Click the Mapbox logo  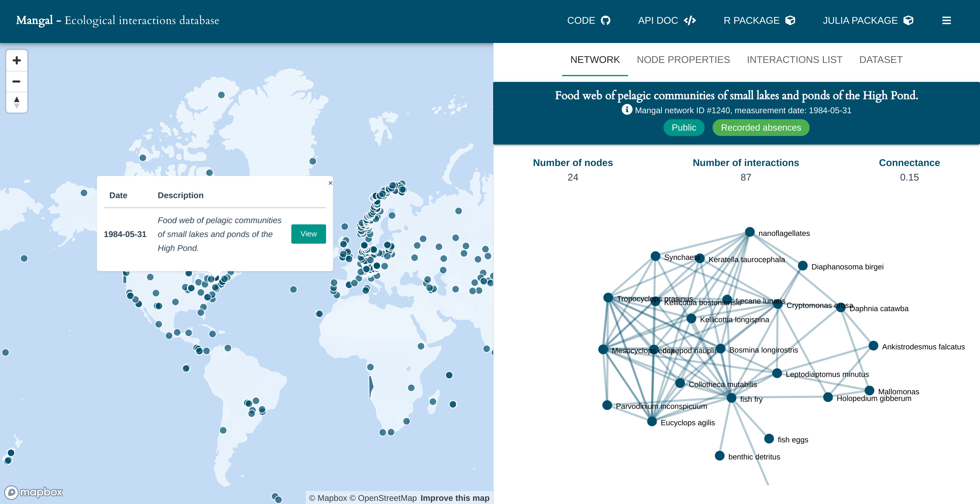tap(34, 492)
